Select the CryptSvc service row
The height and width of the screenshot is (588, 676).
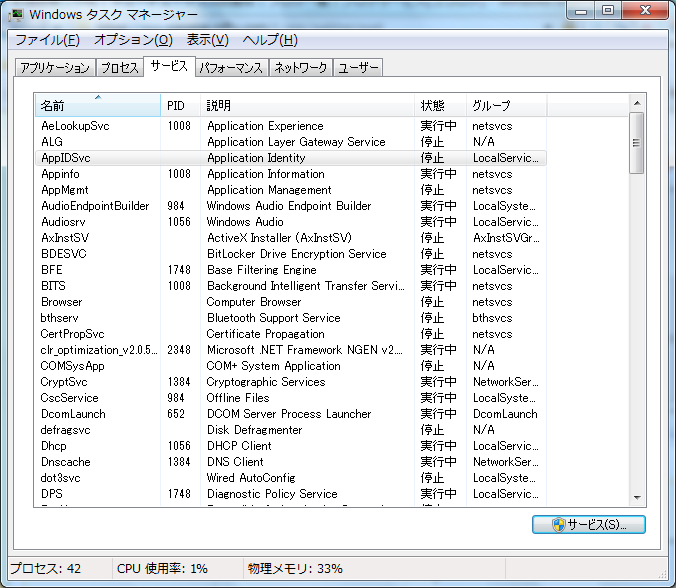coord(291,382)
